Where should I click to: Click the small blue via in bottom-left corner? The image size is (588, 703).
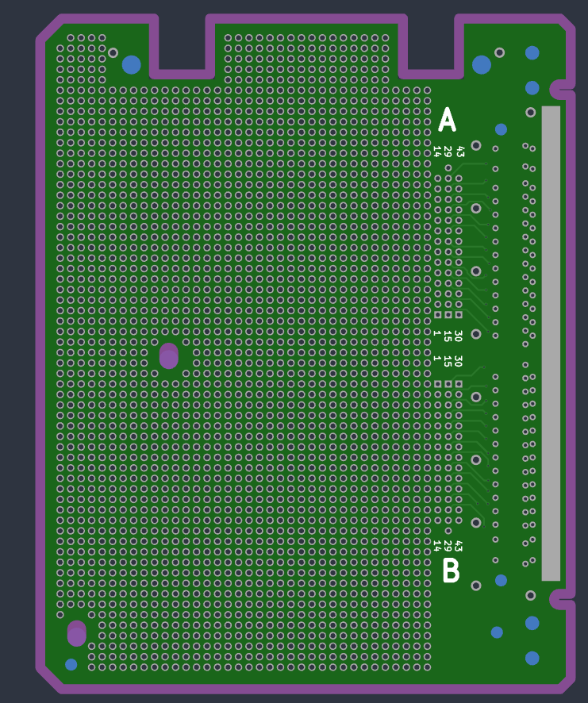pos(71,664)
